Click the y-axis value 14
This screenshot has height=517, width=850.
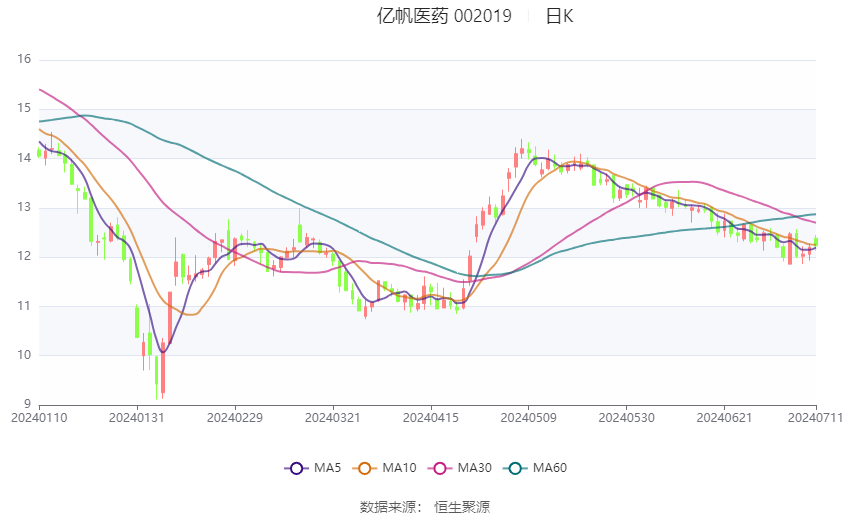pos(24,158)
